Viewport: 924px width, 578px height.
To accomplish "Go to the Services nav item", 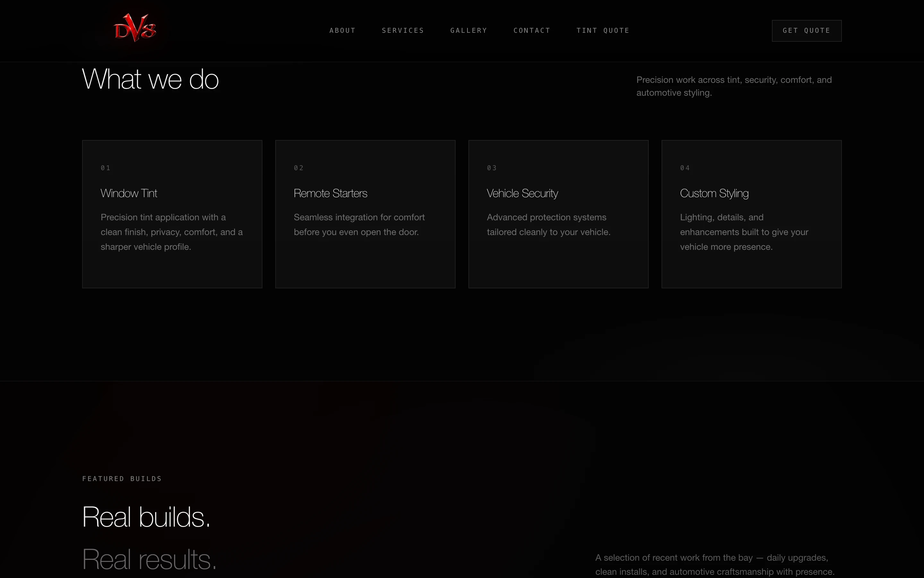I will point(403,31).
